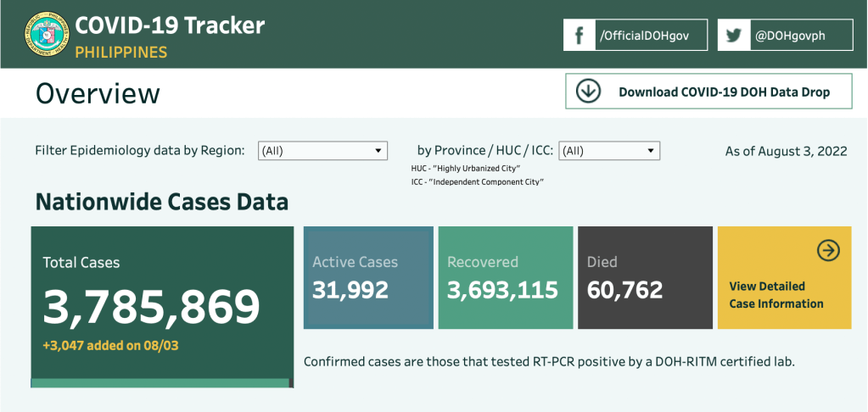Click the +3,047 added on 08/03 text

(110, 346)
